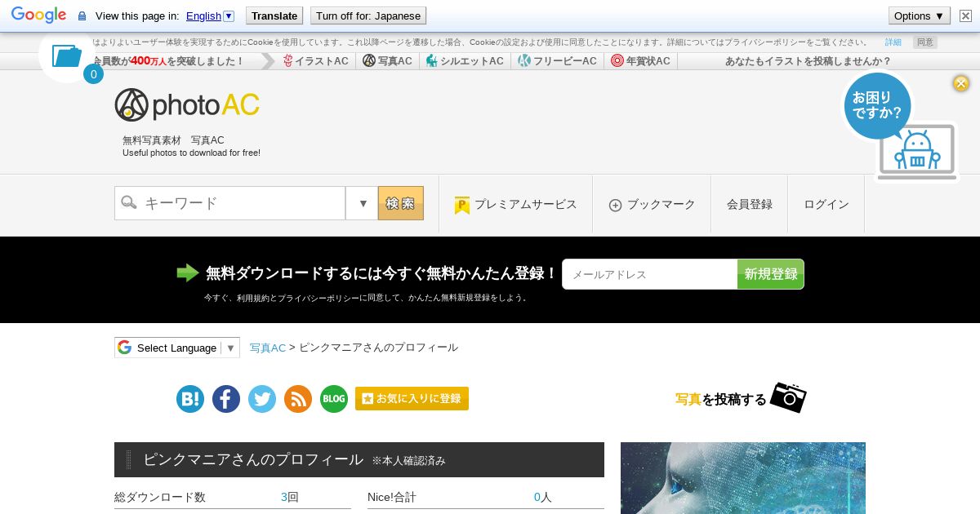
Task: Share on Twitter icon
Action: point(262,399)
